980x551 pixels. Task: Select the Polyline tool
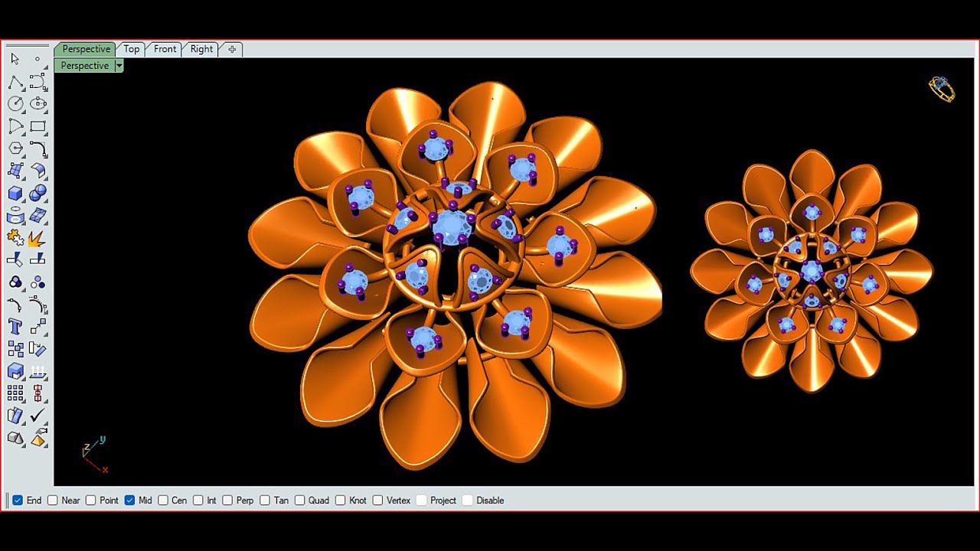tap(15, 81)
